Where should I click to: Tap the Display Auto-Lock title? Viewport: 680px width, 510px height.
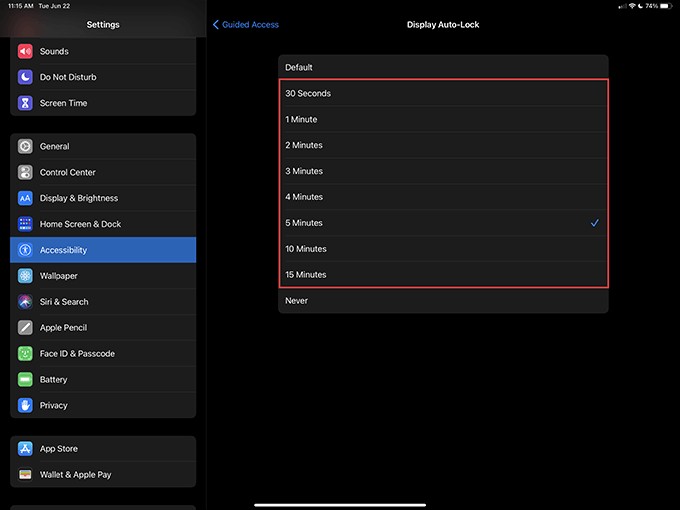pos(443,25)
